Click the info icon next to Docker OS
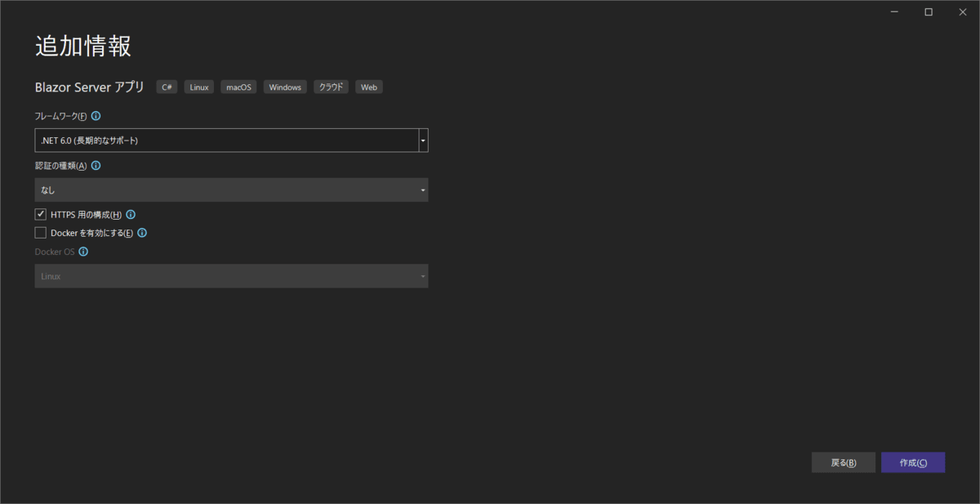980x504 pixels. tap(83, 252)
